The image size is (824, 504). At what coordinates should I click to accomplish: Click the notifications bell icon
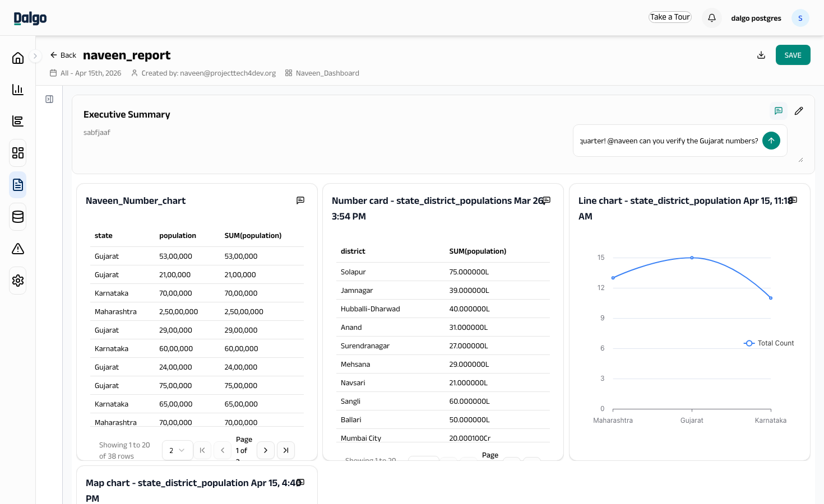[712, 17]
